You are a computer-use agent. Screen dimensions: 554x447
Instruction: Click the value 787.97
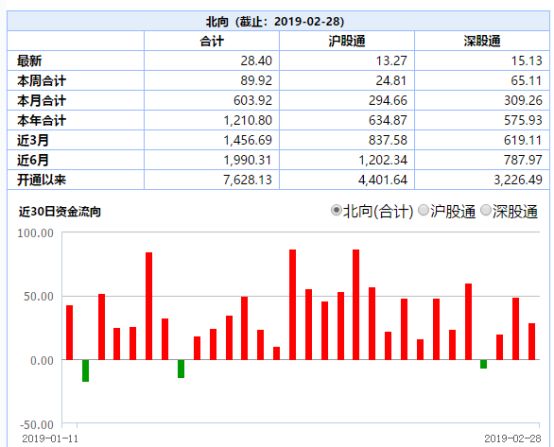523,160
